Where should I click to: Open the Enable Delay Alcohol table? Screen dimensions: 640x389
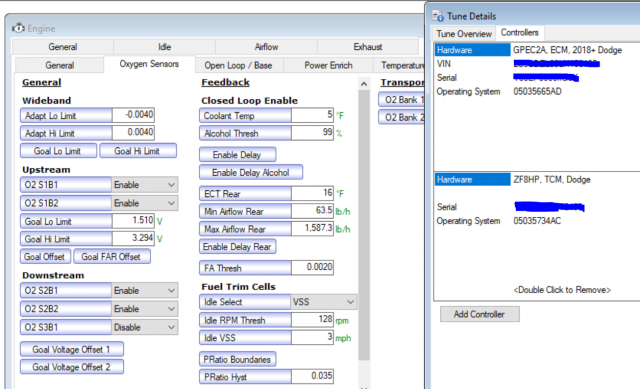click(x=251, y=173)
